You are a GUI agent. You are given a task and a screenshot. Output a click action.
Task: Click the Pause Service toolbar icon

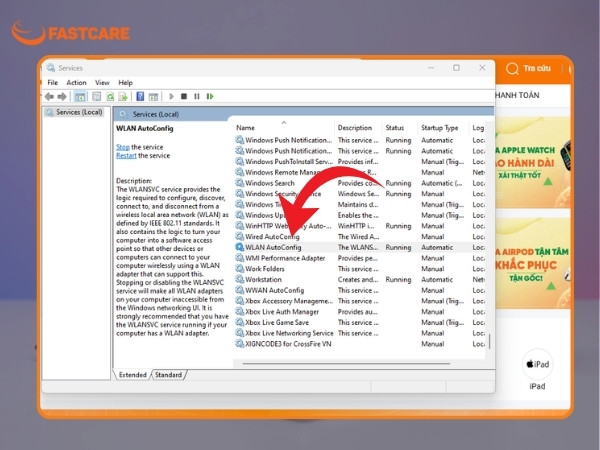pyautogui.click(x=197, y=96)
